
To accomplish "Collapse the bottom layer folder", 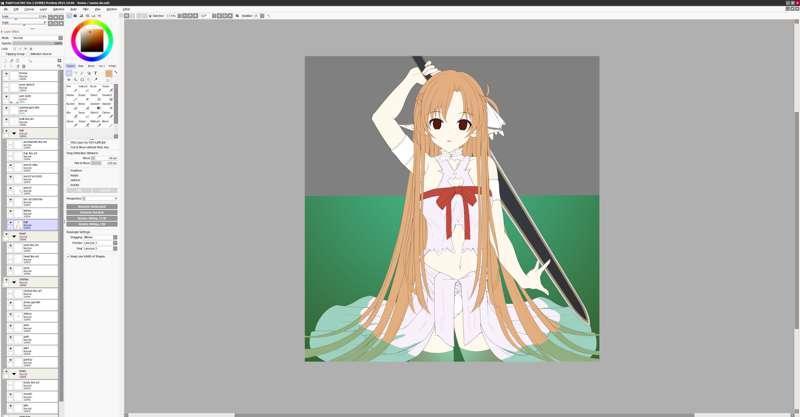I will [x=14, y=374].
